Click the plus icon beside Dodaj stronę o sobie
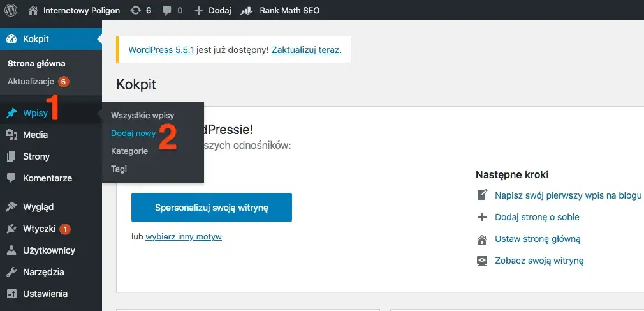The height and width of the screenshot is (311, 644). pos(482,216)
